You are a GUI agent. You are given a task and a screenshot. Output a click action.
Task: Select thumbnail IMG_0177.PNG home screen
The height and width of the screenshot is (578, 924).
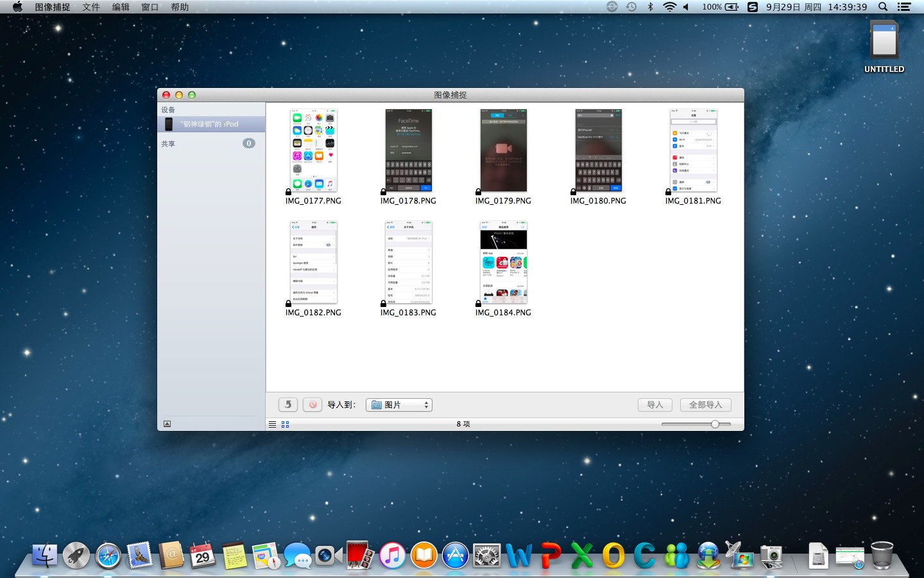pos(314,150)
